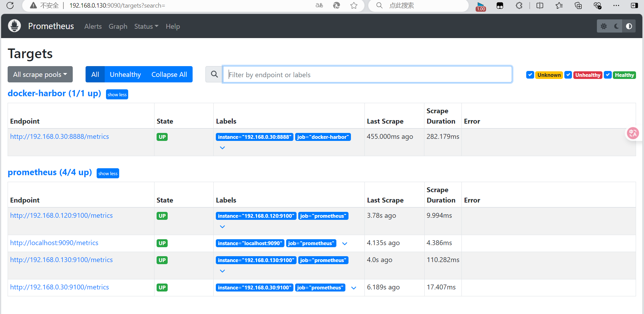This screenshot has width=644, height=314.
Task: Click the browser address bar URL
Action: click(x=117, y=6)
